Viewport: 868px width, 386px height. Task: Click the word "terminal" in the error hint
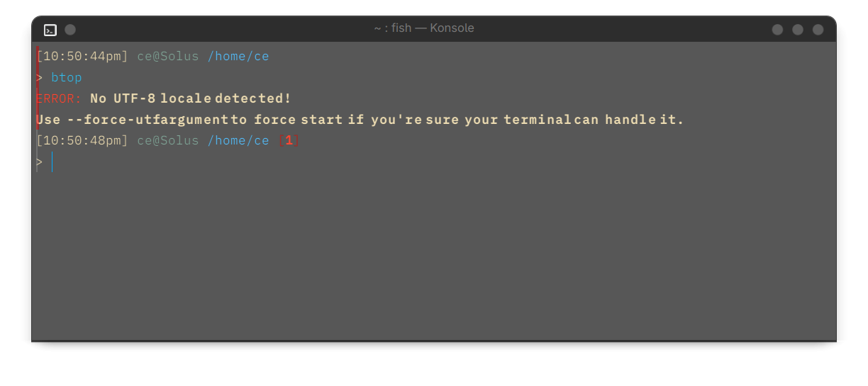point(537,120)
